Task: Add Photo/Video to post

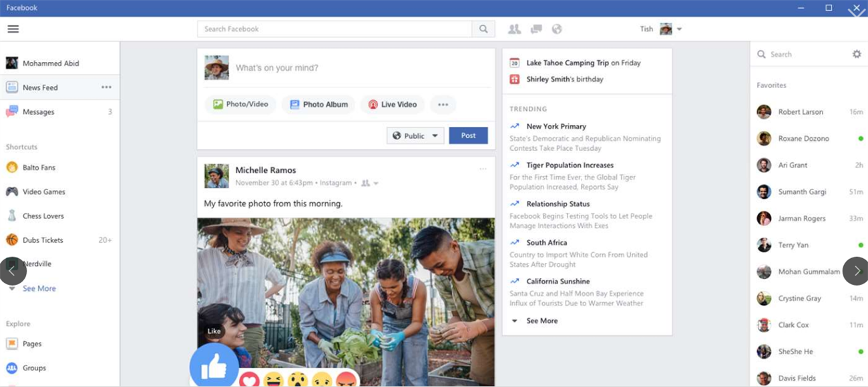Action: (x=240, y=104)
